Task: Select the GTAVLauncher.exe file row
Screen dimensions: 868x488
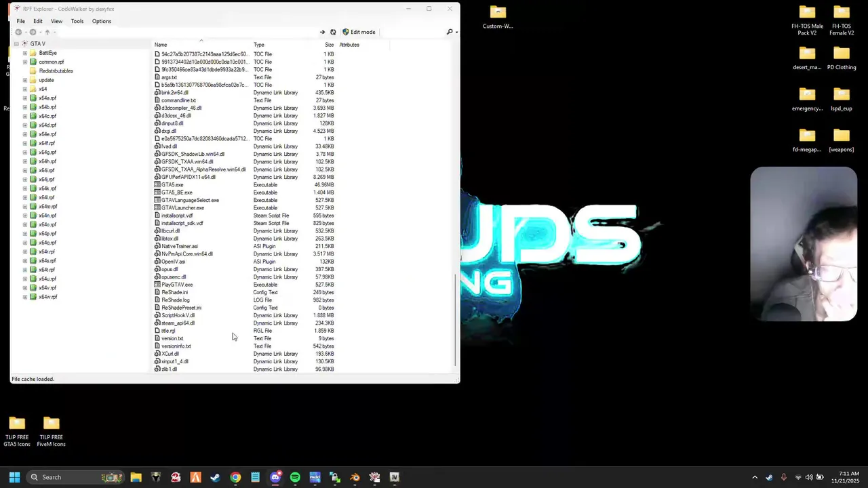Action: tap(244, 208)
